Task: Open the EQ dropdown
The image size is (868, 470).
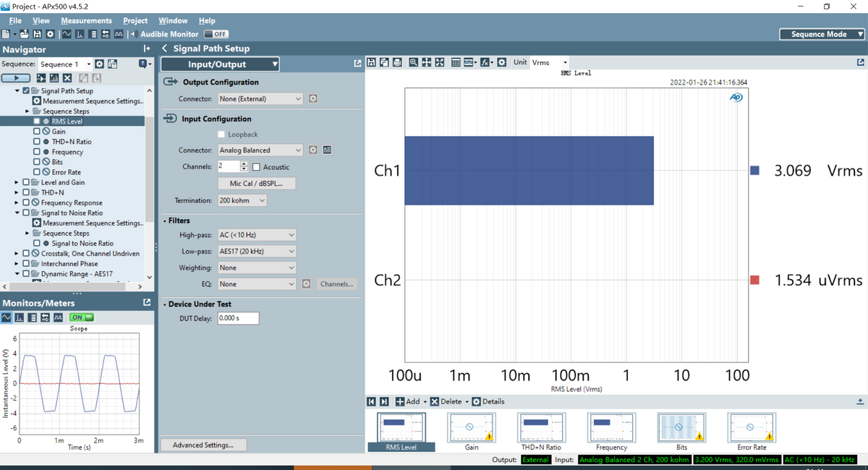Action: (x=257, y=284)
